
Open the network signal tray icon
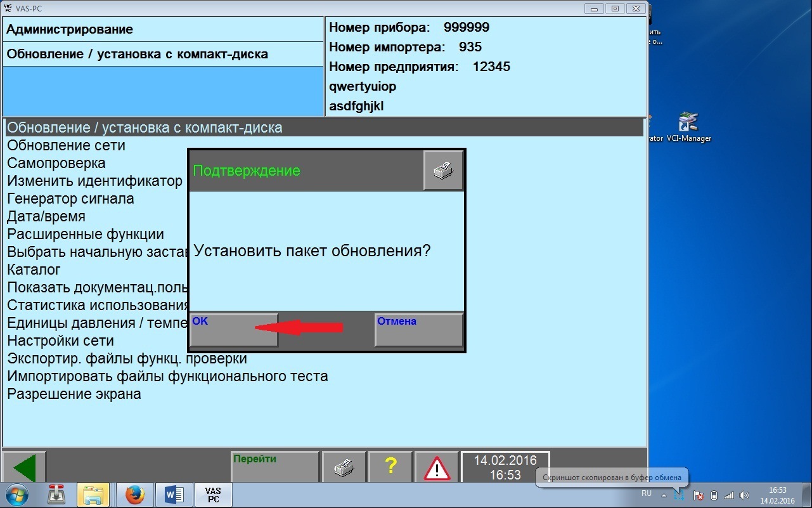728,495
